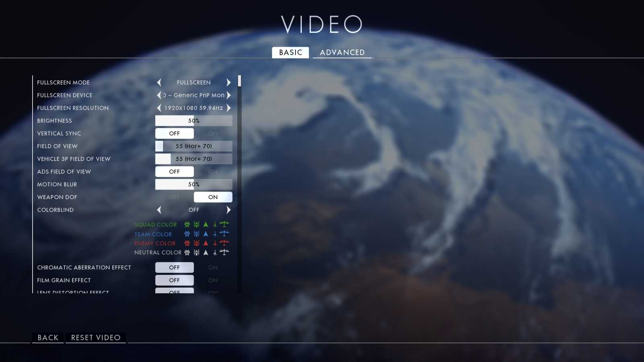Click right arrow for Fullscreen Device
This screenshot has width=644, height=362.
click(x=229, y=95)
